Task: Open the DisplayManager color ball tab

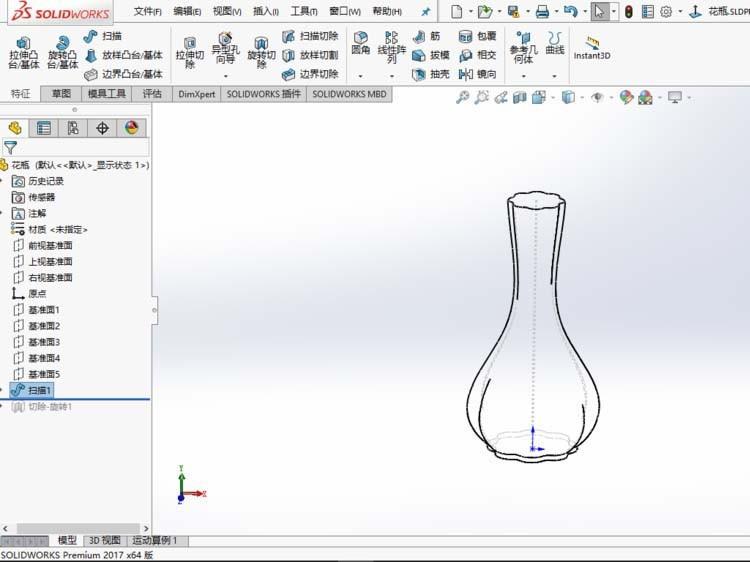Action: (x=131, y=128)
